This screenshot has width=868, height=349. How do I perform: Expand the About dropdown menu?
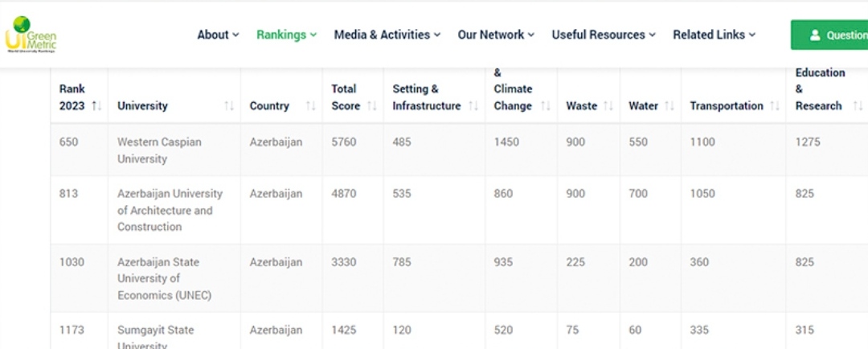218,35
